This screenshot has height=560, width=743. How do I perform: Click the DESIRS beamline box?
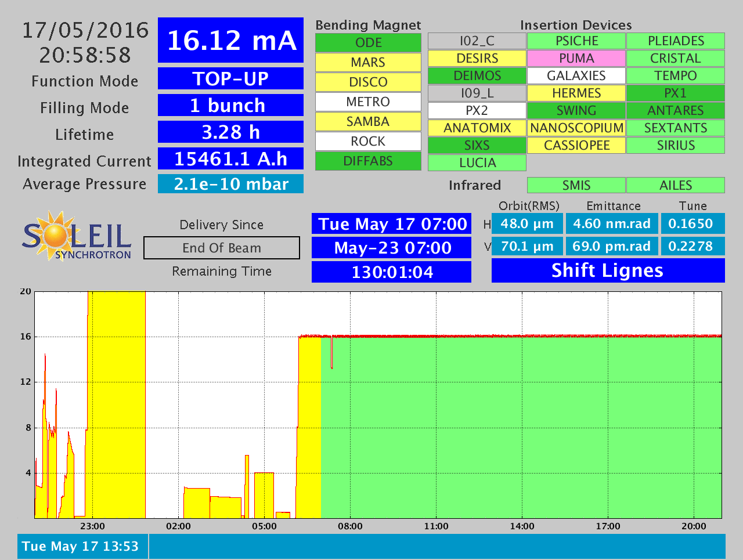(x=477, y=59)
